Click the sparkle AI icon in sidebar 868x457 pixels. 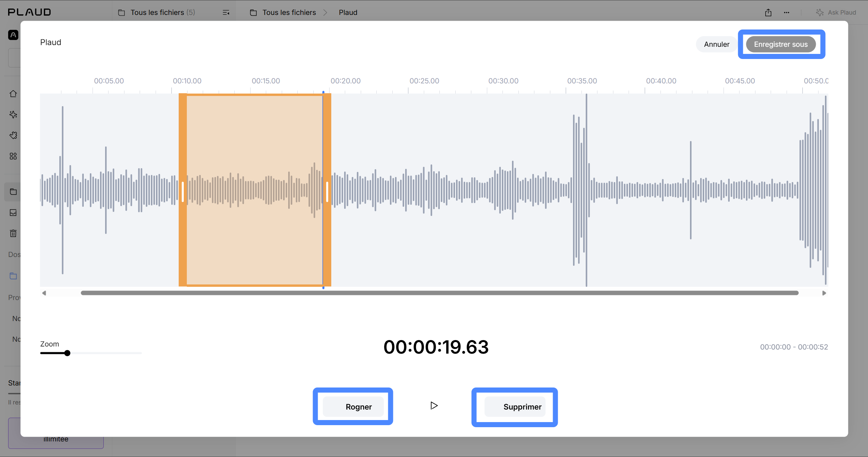tap(13, 115)
